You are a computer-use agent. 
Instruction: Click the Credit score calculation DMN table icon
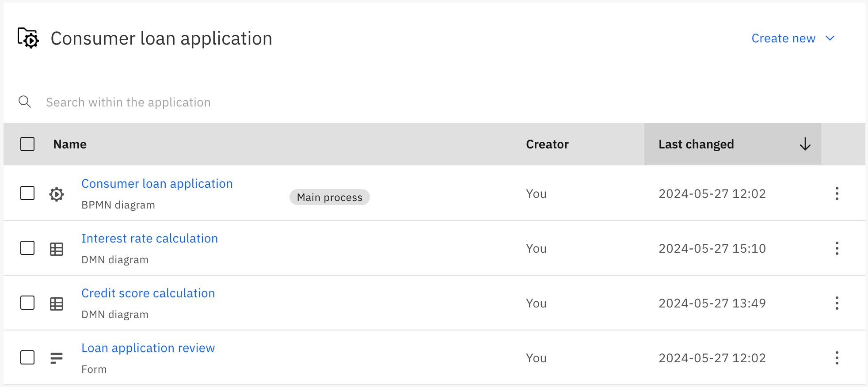point(57,304)
